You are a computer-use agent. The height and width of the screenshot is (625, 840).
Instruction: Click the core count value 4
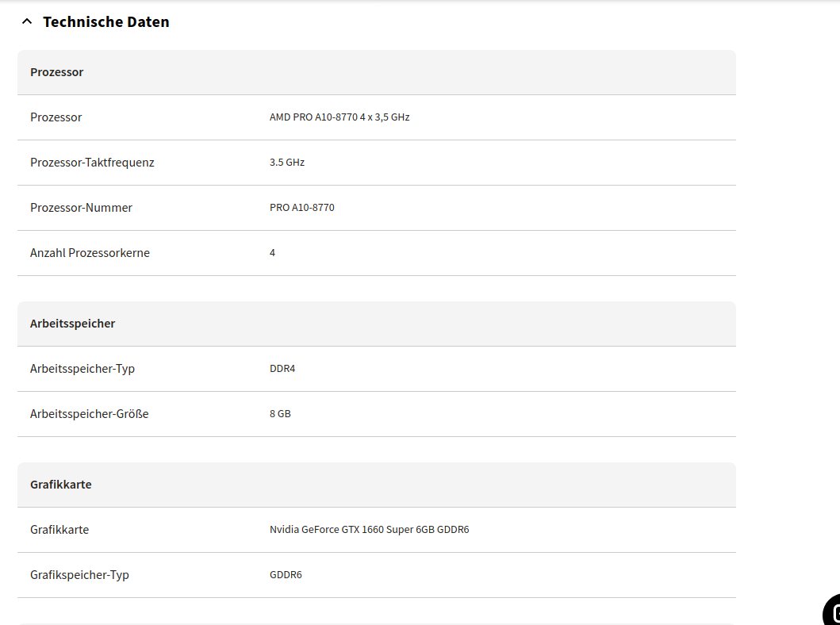(x=273, y=253)
